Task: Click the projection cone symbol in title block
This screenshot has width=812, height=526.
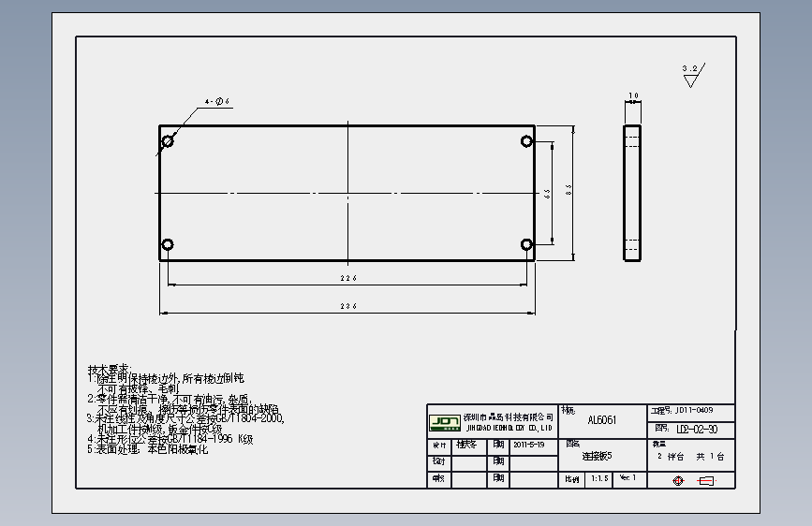Action: pos(706,481)
